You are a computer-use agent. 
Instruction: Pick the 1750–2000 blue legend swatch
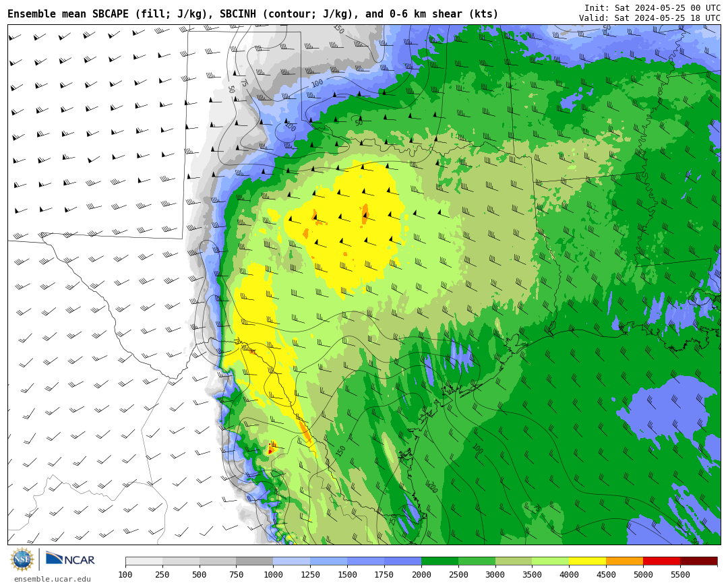(403, 561)
